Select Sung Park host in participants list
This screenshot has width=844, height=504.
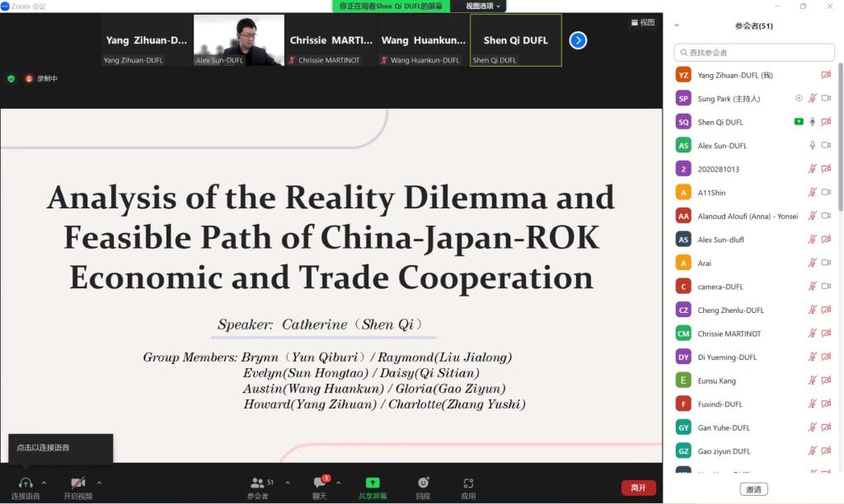pyautogui.click(x=729, y=99)
